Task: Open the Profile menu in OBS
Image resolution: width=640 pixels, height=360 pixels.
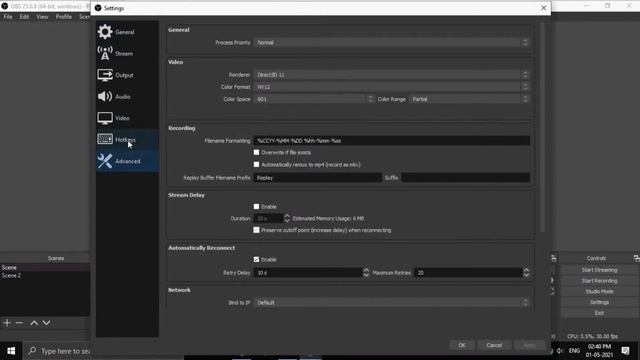Action: click(64, 17)
